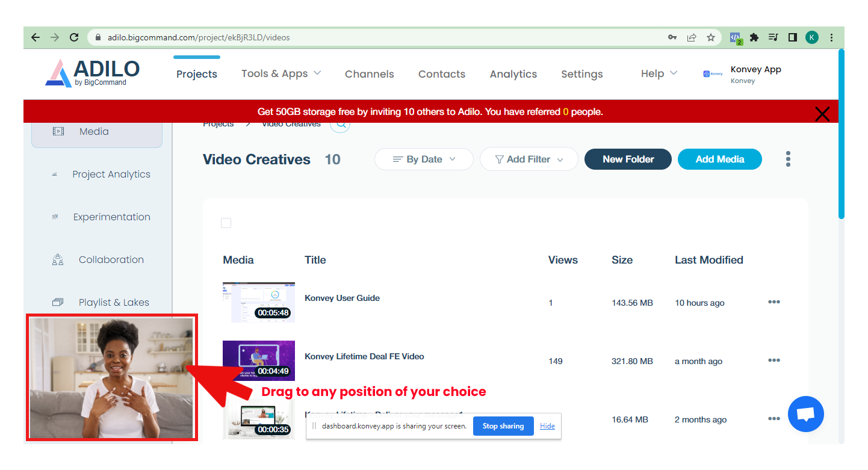This screenshot has width=868, height=470.
Task: Open the Add Filter dropdown
Action: click(x=529, y=159)
